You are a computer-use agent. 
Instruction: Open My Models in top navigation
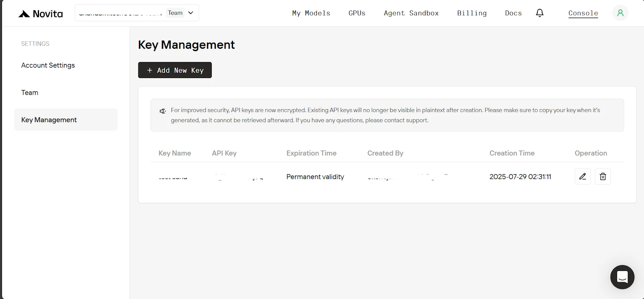311,13
